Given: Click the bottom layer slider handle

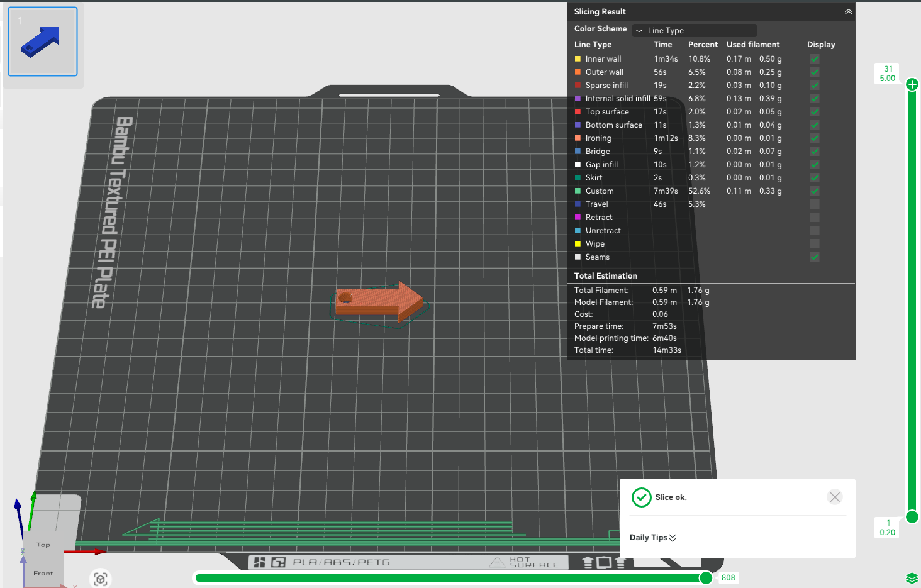Looking at the screenshot, I should point(912,517).
